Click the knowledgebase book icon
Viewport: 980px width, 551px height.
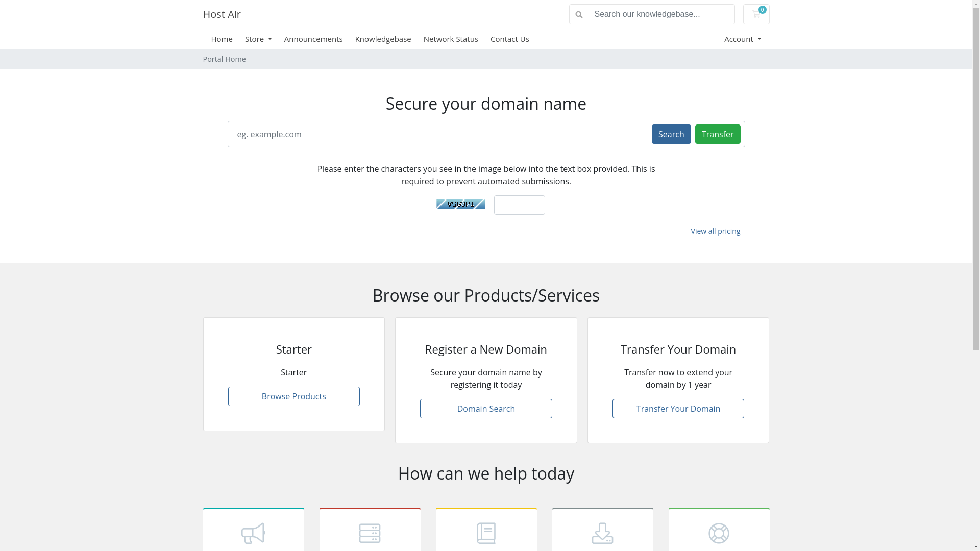[x=486, y=533]
